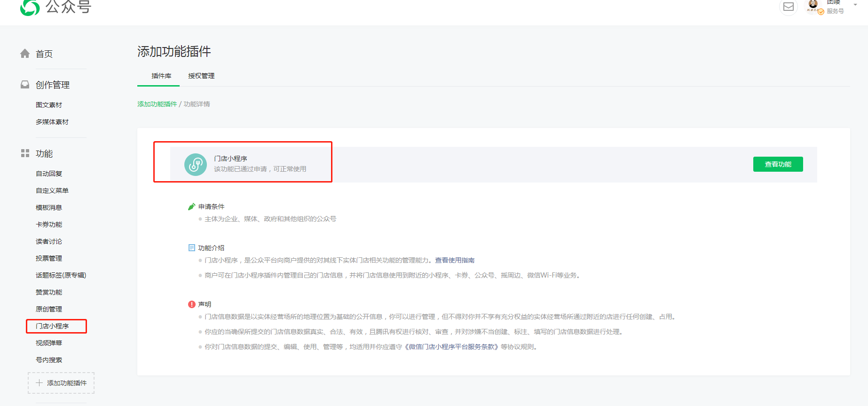The image size is (868, 406).
Task: Click 你应当确保所提交的门店信息 declaration line
Action: coord(415,332)
